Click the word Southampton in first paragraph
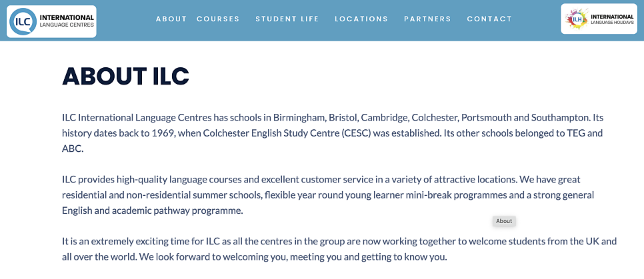 point(560,118)
